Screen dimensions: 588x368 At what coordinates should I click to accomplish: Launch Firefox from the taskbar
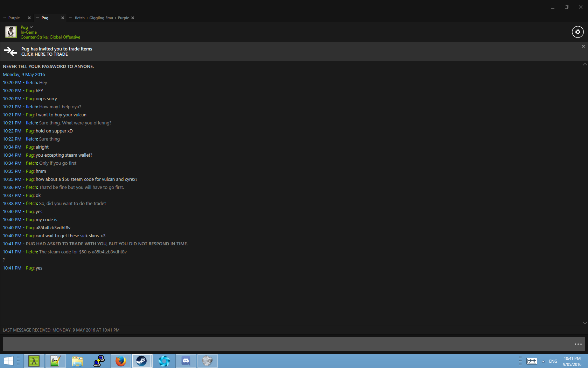tap(121, 361)
